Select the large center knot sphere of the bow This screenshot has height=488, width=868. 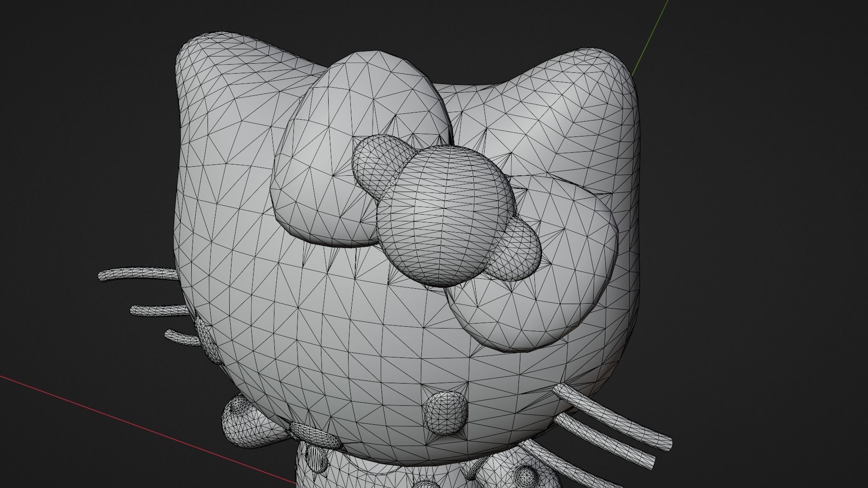[x=447, y=216]
